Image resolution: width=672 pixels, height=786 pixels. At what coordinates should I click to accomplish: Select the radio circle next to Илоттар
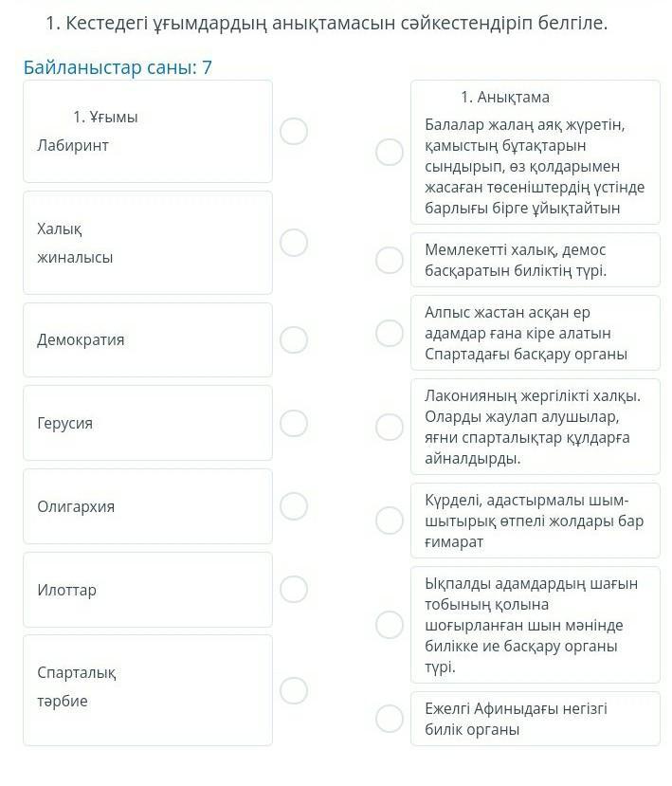tap(294, 589)
